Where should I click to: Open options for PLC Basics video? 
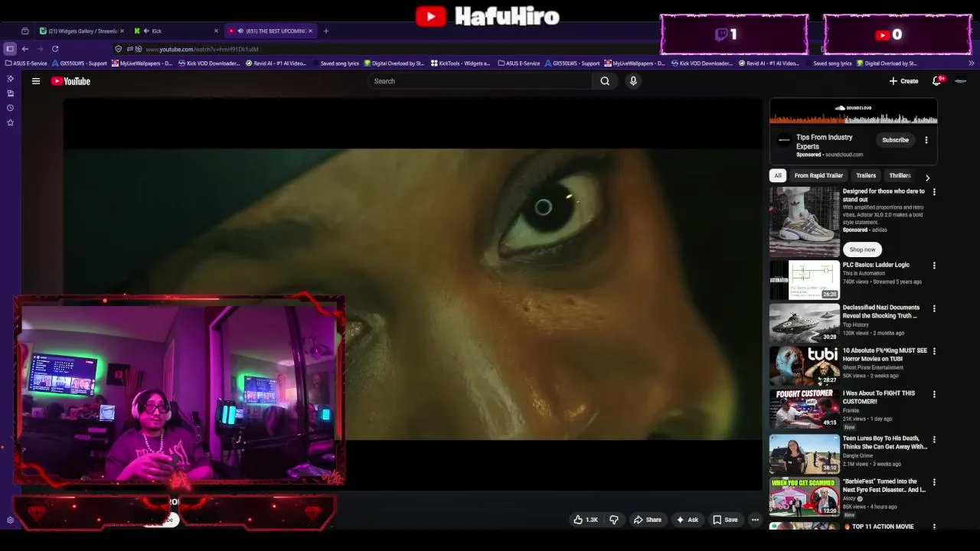coord(934,266)
